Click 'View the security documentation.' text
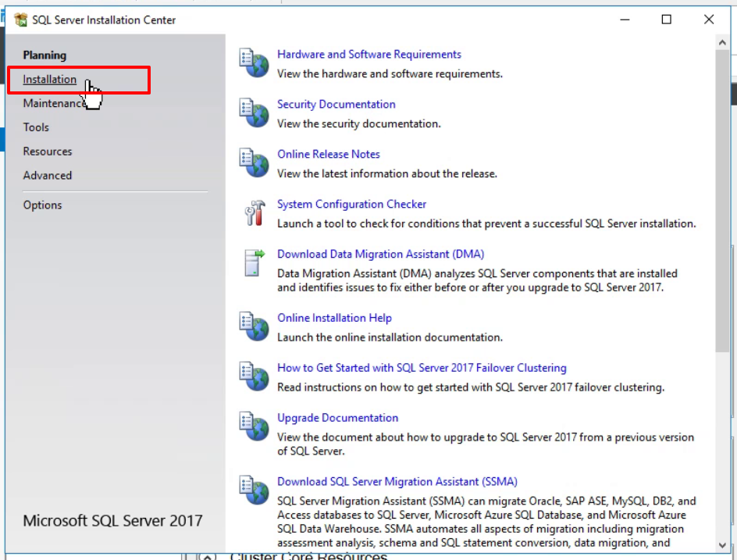Screen dimensions: 737x560 pos(358,123)
